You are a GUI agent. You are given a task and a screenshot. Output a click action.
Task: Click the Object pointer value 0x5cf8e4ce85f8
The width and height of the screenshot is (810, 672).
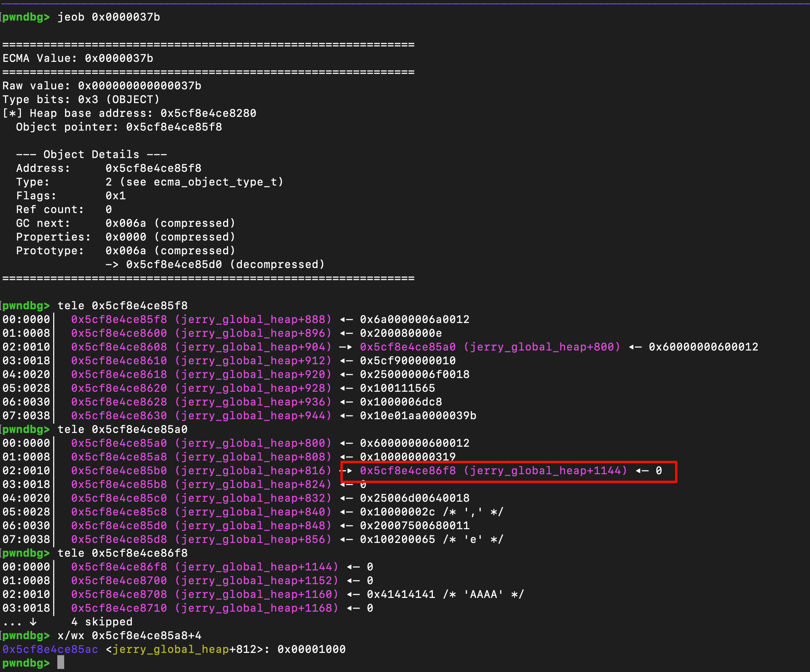174,127
